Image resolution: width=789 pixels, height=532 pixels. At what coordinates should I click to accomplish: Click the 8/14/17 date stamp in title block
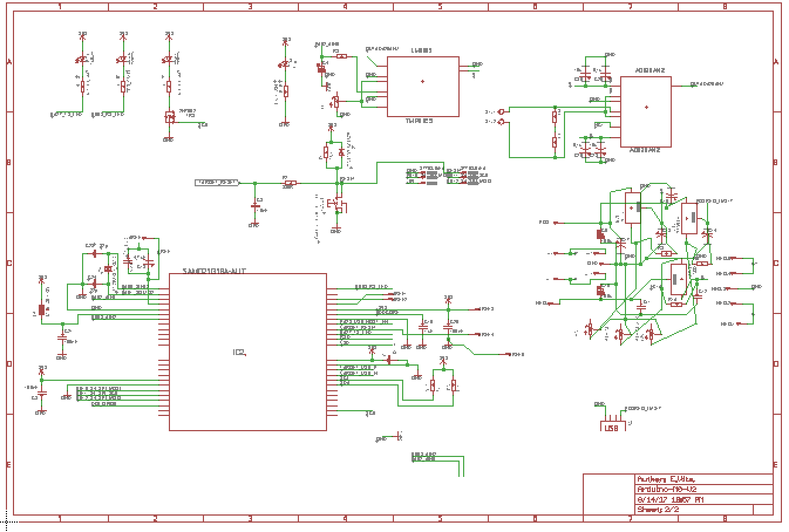click(671, 500)
